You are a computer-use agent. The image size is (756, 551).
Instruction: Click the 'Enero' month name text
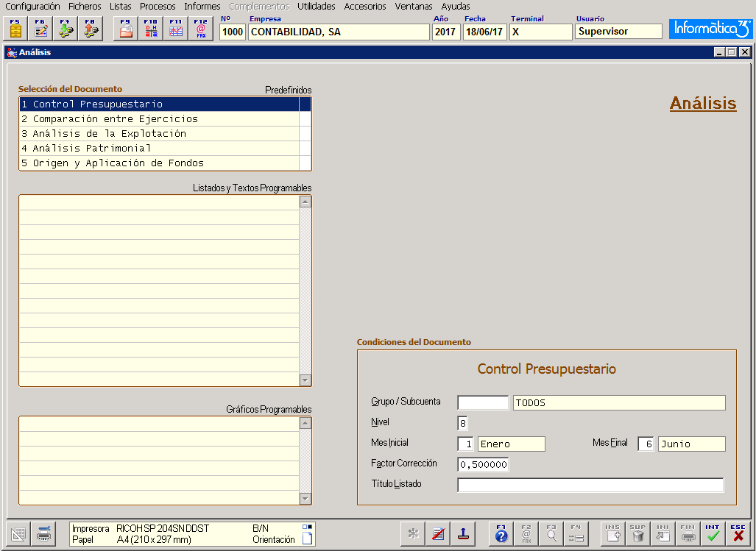click(x=495, y=444)
